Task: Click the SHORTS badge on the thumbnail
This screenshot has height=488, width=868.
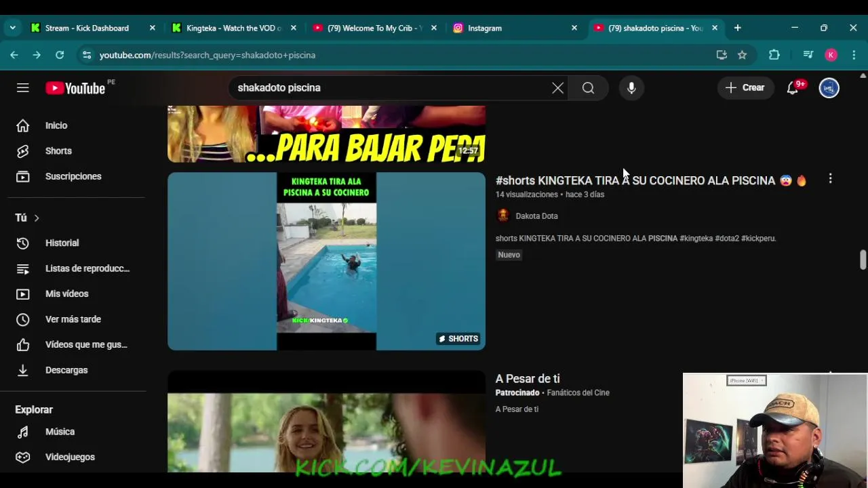Action: coord(458,339)
